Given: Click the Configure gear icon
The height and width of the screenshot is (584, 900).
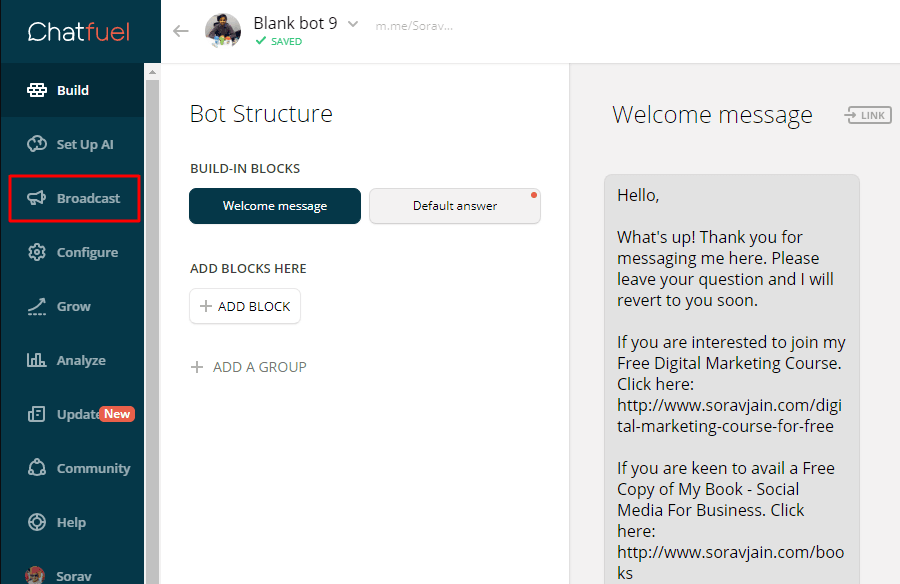Looking at the screenshot, I should click(x=37, y=252).
